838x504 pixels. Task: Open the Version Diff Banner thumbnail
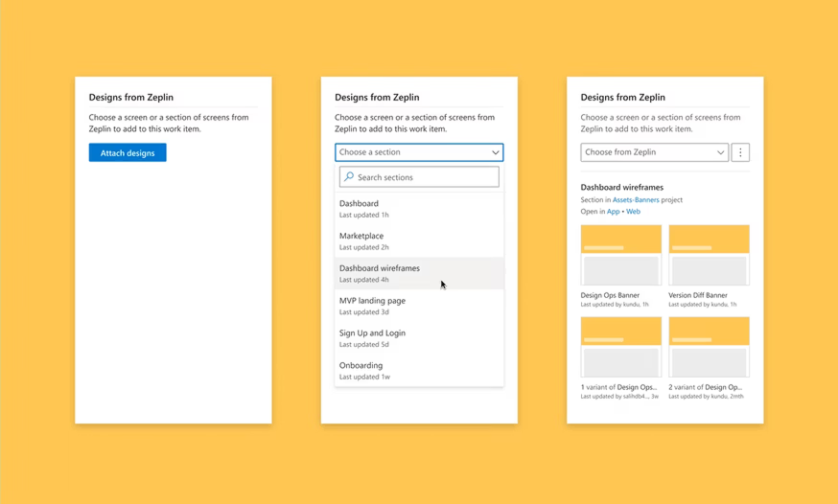(x=709, y=255)
